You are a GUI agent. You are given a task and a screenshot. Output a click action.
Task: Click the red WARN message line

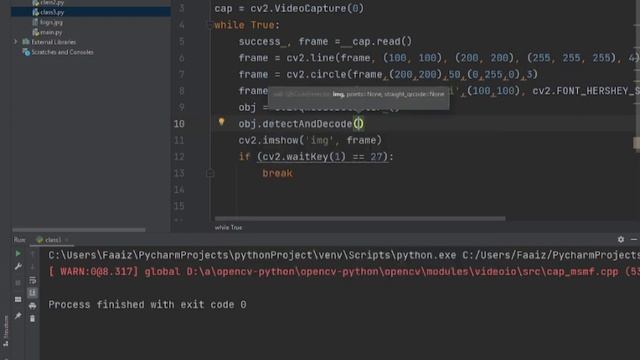point(344,272)
